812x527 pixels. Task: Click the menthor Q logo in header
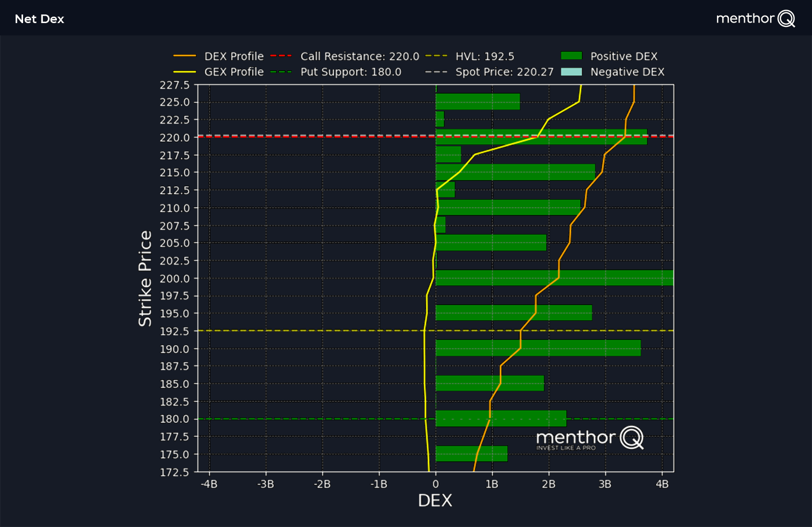755,19
